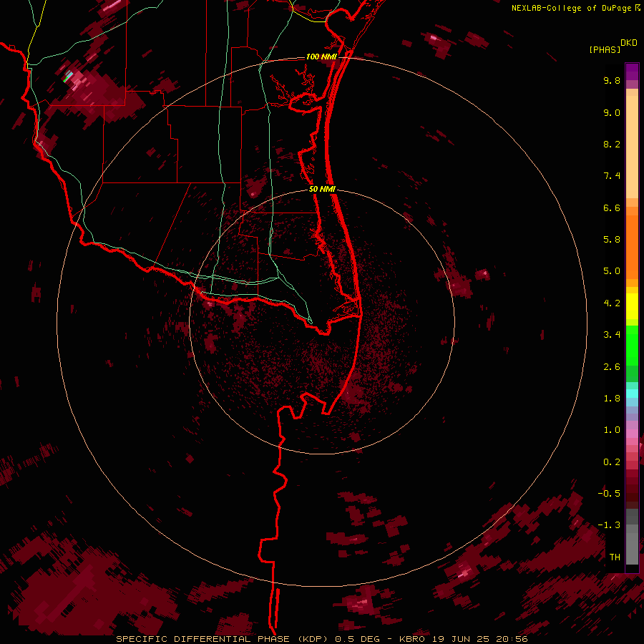The width and height of the screenshot is (644, 644).
Task: Click the 2.6 scale value
Action: pos(612,367)
